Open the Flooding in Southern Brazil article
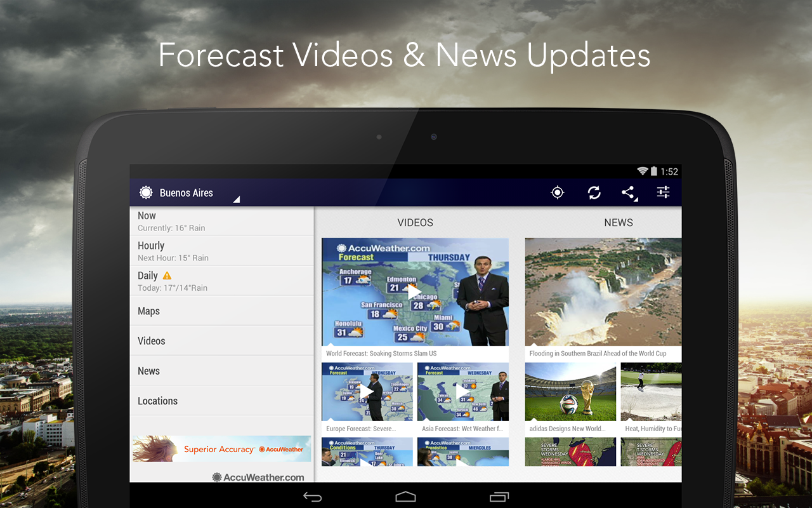The image size is (812, 508). tap(603, 292)
